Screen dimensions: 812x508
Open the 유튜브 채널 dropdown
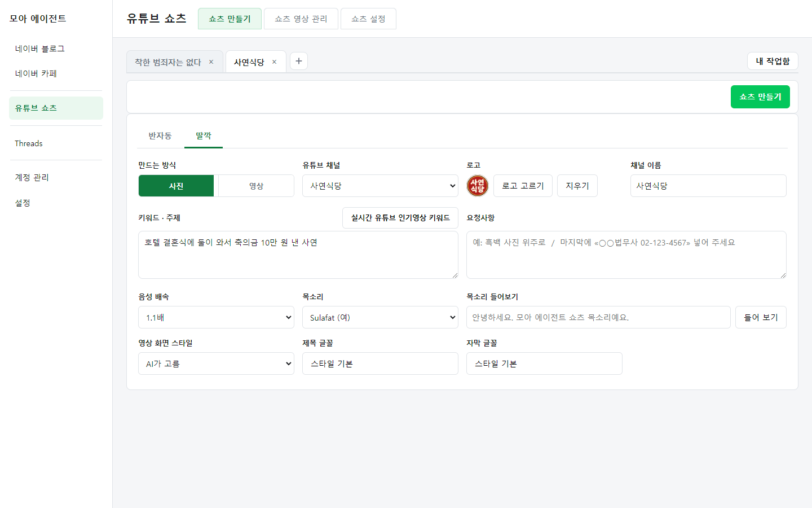tap(380, 186)
